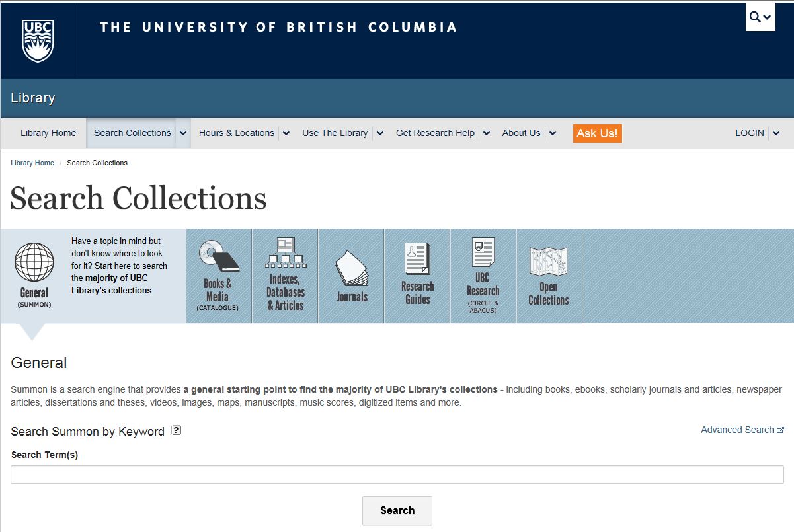Expand the LOGIN dropdown arrow
The height and width of the screenshot is (532, 794).
[x=776, y=133]
